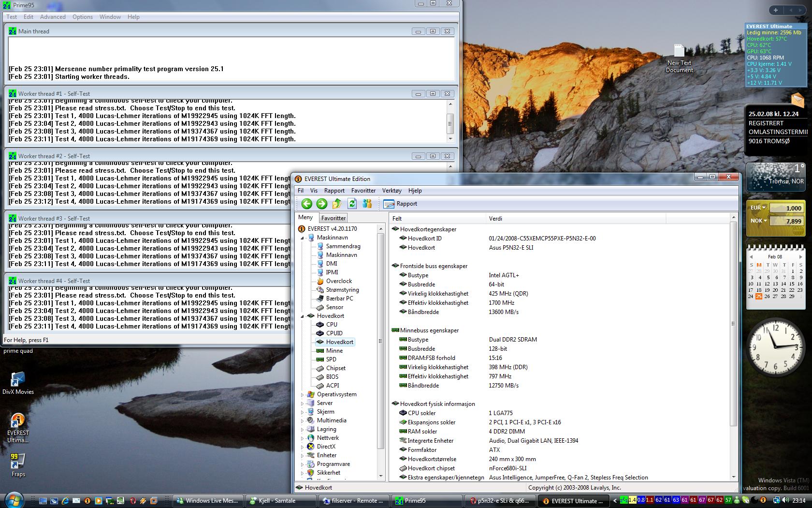Screen dimensions: 812x508
Task: Click the people icon in EVEREST toolbar
Action: point(367,204)
